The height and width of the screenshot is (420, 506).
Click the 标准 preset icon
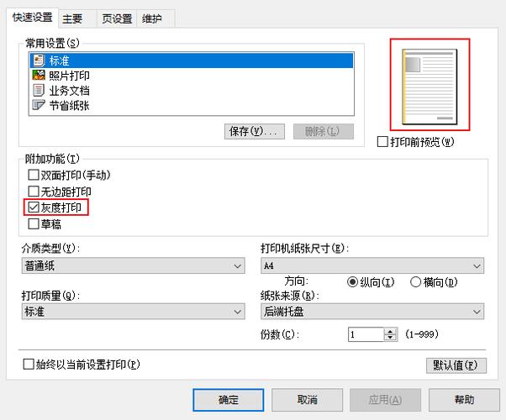[x=39, y=60]
